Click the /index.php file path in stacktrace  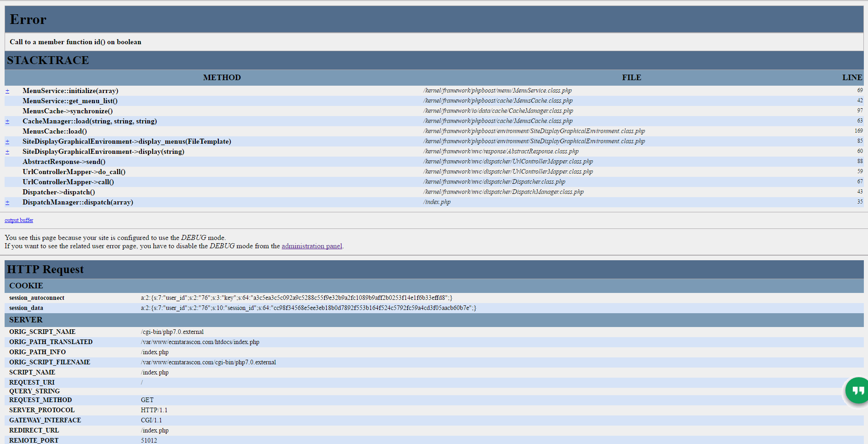coord(437,202)
